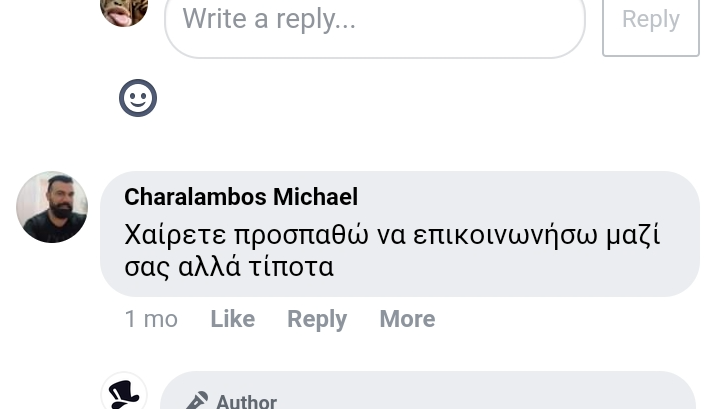Open the emoji picker smiley icon
The image size is (720, 409).
coord(138,98)
